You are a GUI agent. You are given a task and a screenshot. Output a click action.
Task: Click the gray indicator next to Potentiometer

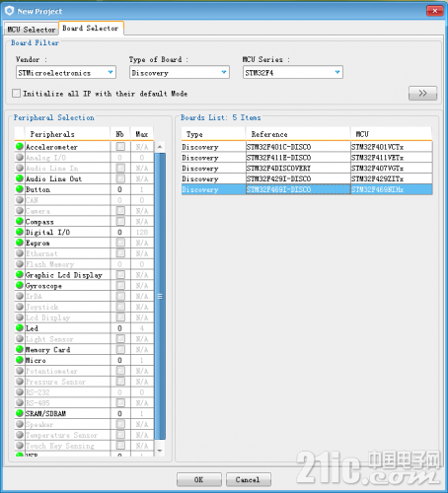tap(20, 371)
